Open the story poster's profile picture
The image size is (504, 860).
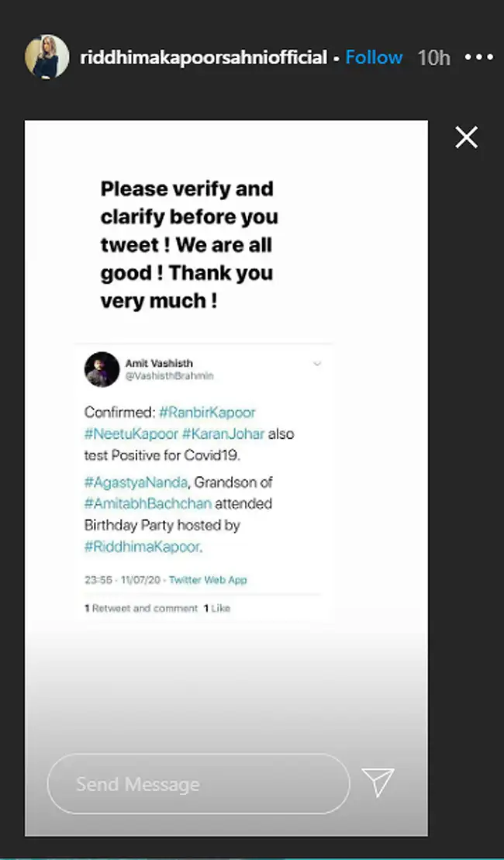pyautogui.click(x=47, y=57)
